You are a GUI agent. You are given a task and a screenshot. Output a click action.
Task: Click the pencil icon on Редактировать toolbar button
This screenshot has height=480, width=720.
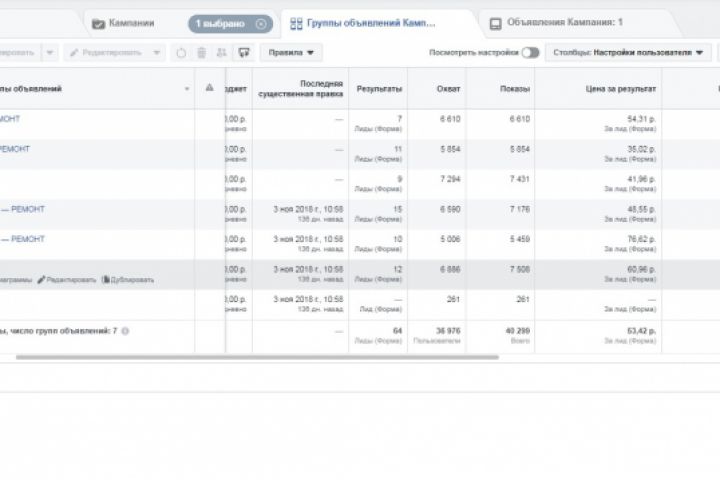pyautogui.click(x=74, y=53)
